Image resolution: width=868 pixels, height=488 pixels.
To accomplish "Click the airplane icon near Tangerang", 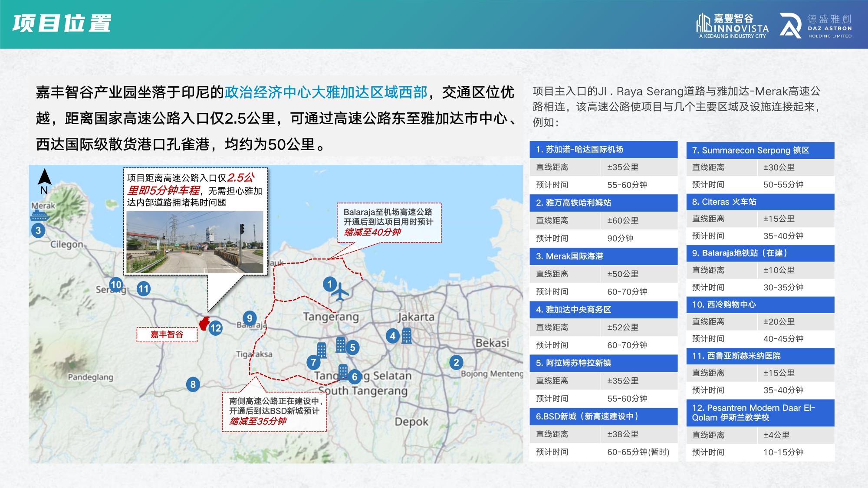I will click(x=340, y=292).
